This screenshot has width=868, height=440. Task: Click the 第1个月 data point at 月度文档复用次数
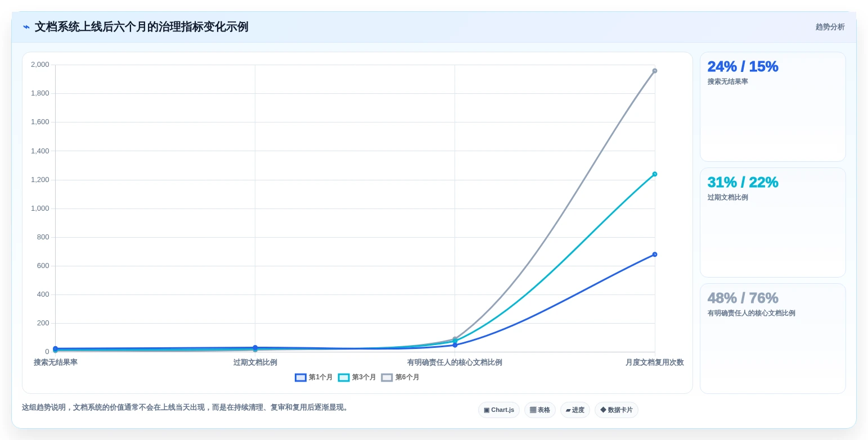coord(655,255)
